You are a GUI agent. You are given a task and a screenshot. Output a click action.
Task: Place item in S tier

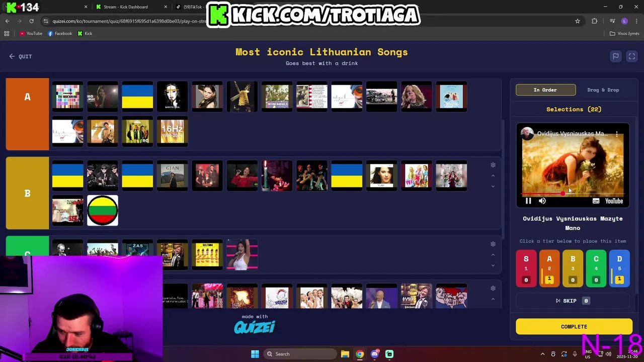(526, 268)
